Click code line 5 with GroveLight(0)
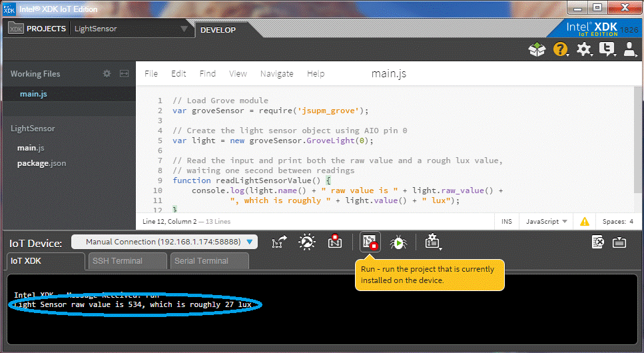The width and height of the screenshot is (644, 353). [272, 141]
